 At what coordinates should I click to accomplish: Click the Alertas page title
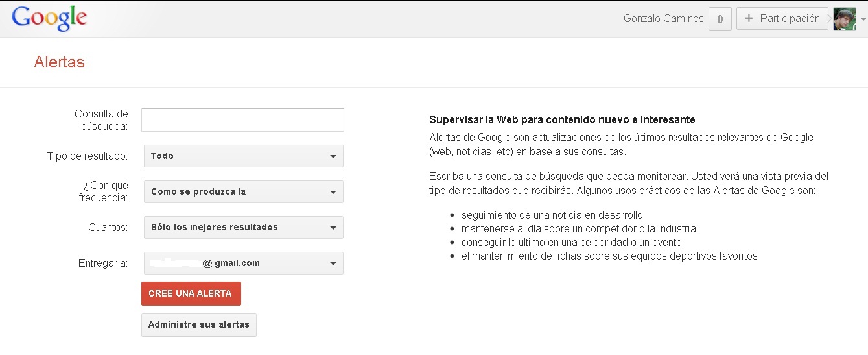click(x=60, y=62)
